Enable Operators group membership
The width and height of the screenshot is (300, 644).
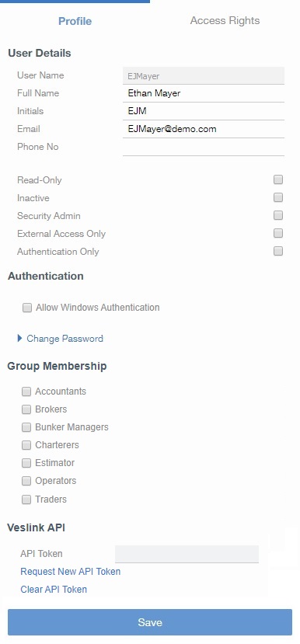[x=26, y=481]
